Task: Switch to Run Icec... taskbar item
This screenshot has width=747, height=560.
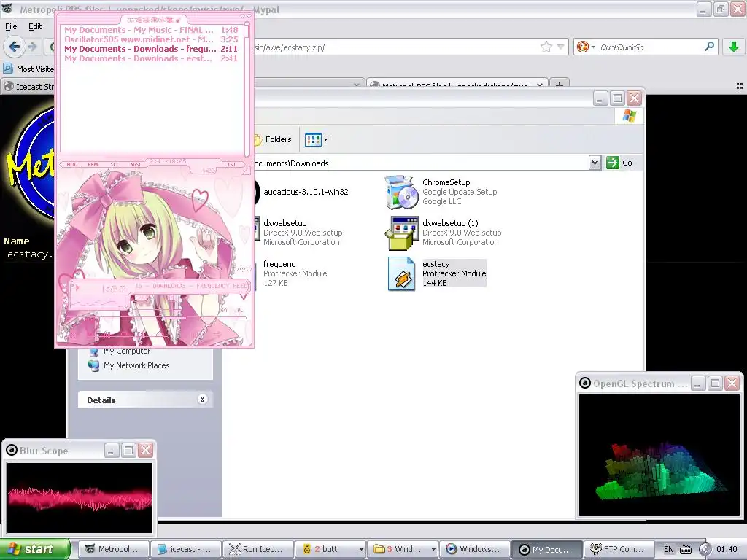Action: [258, 549]
